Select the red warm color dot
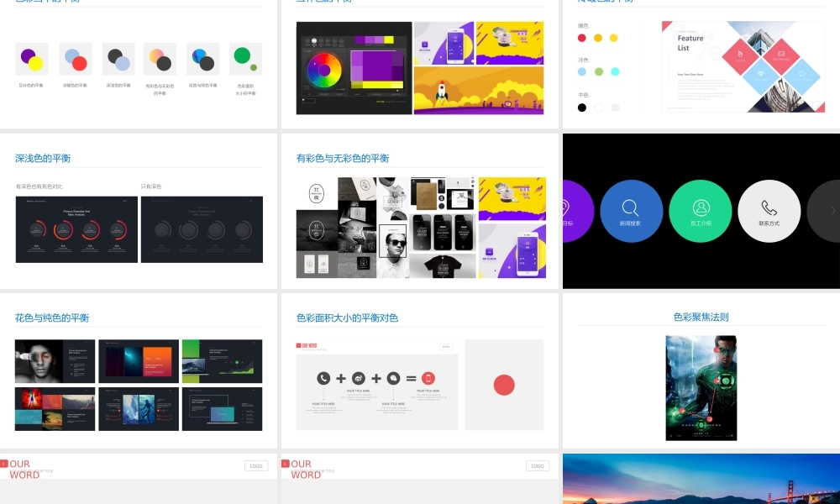This screenshot has width=840, height=504. coord(582,38)
